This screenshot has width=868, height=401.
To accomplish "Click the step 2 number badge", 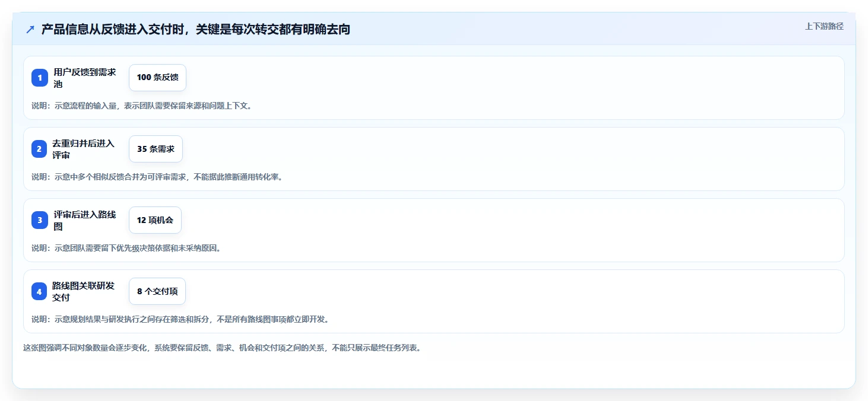I will click(x=39, y=149).
